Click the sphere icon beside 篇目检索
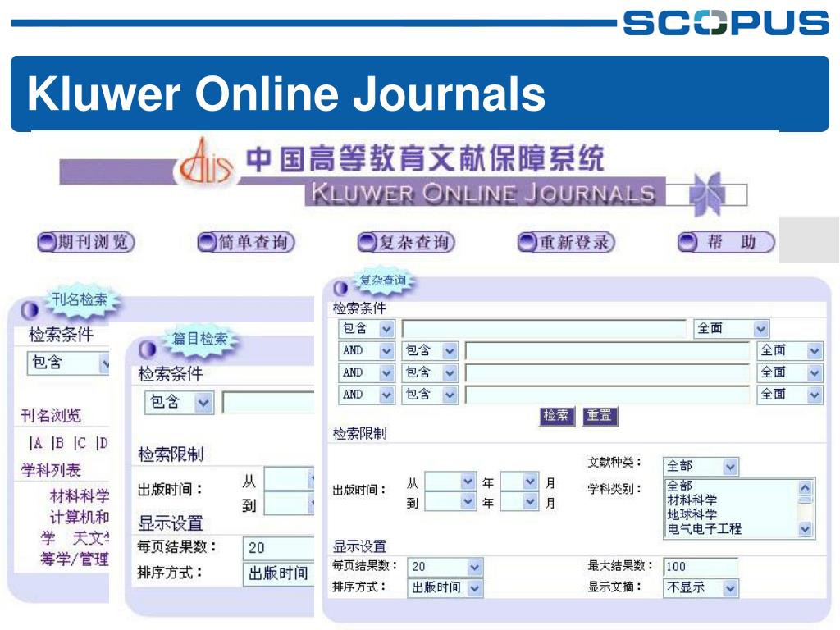Screen dimensions: 840x630 pyautogui.click(x=147, y=349)
